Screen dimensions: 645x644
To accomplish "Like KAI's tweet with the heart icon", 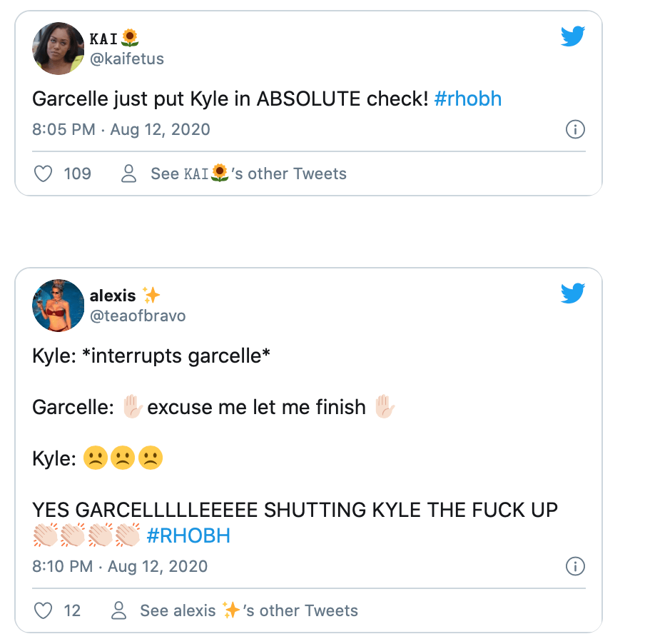I will point(44,173).
